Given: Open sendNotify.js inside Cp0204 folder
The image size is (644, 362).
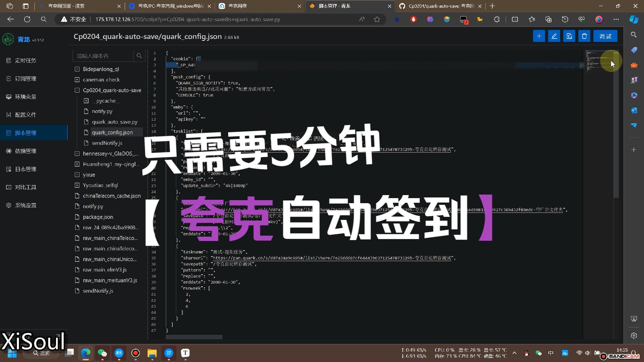Looking at the screenshot, I should pos(107,143).
